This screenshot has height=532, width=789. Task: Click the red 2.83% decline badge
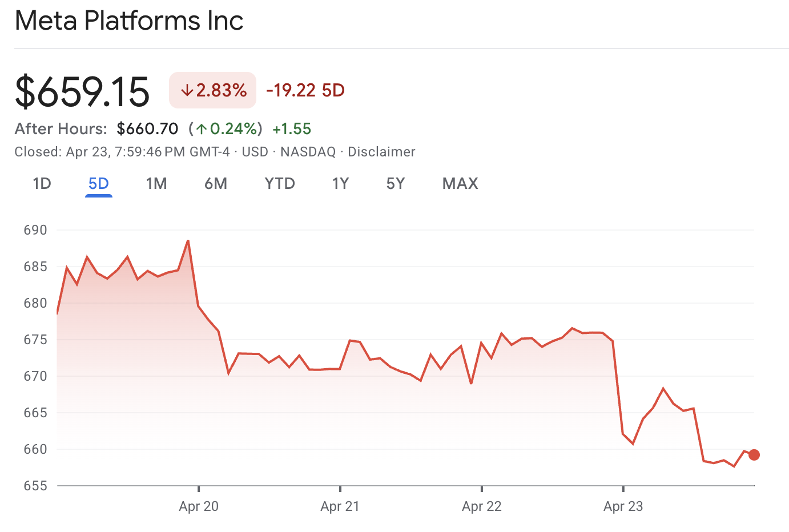[x=212, y=90]
